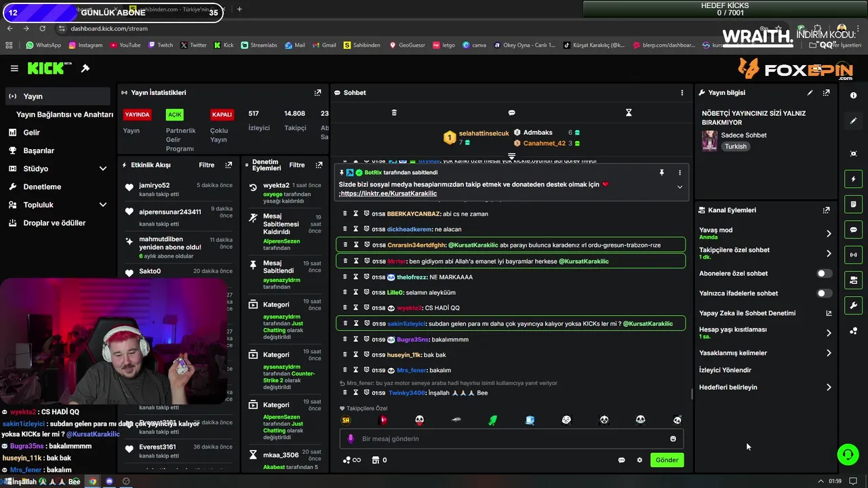
Task: Click the broadcast signal icon in the right sidebar
Action: coord(854,255)
